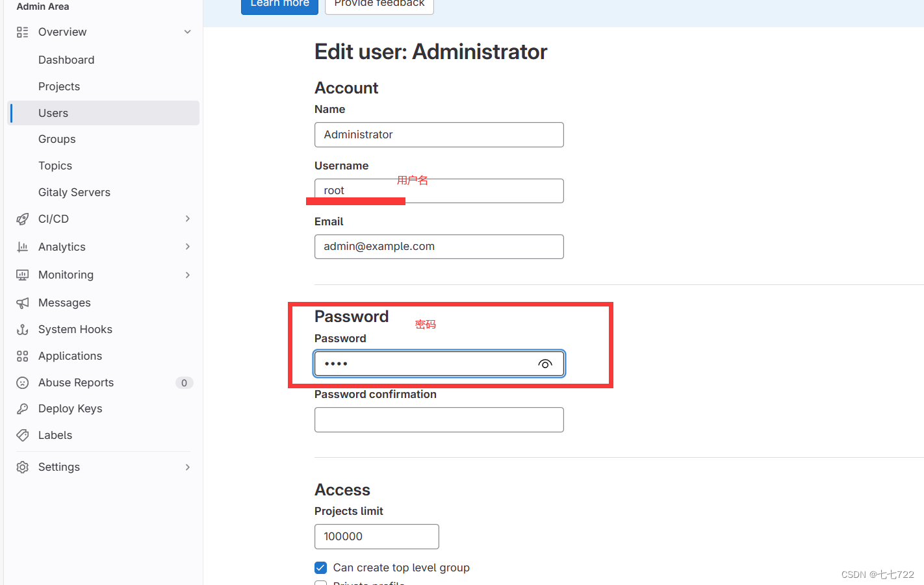Click the CI/CD rocket icon
This screenshot has width=924, height=585.
pos(23,219)
